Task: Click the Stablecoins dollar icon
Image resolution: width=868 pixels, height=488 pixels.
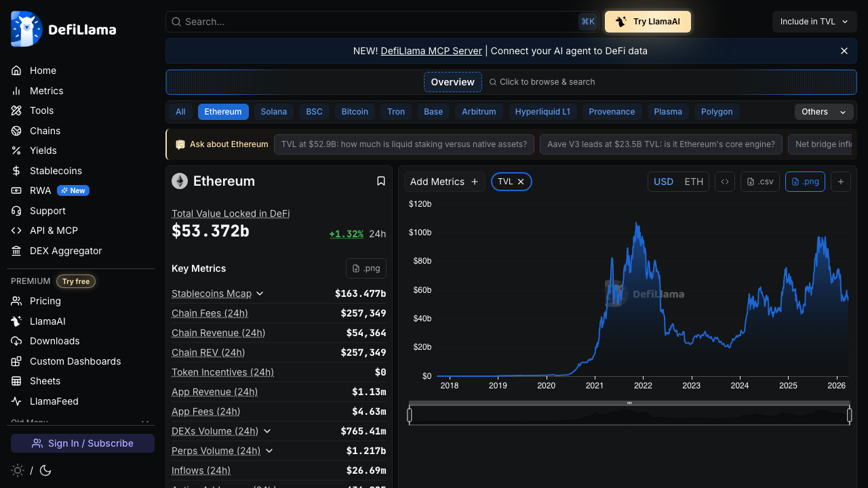Action: tap(16, 171)
